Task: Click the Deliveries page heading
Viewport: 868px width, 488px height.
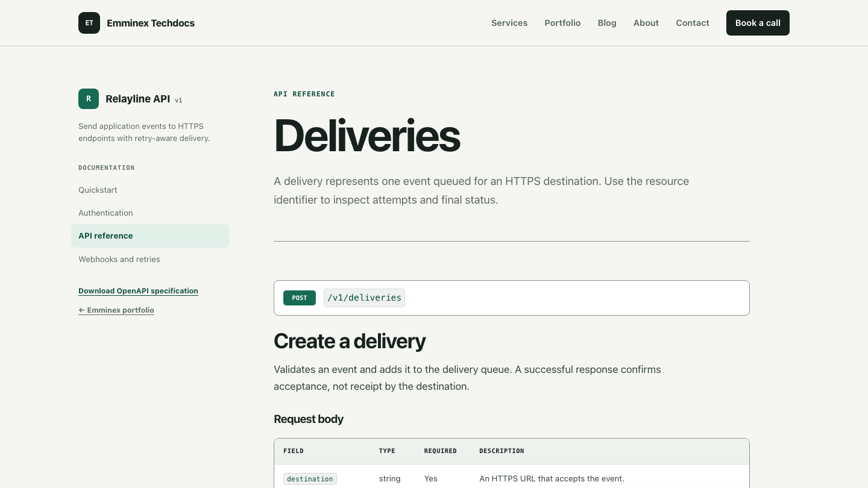Action: click(367, 136)
